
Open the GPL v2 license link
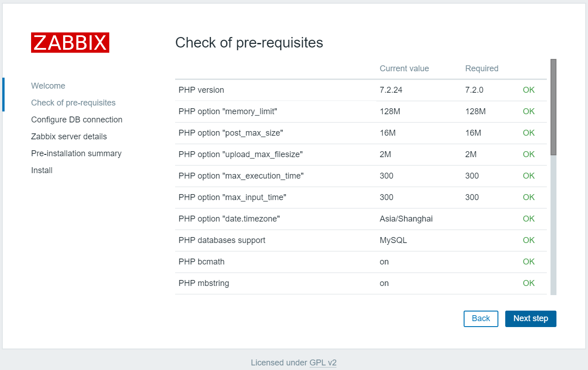click(323, 362)
